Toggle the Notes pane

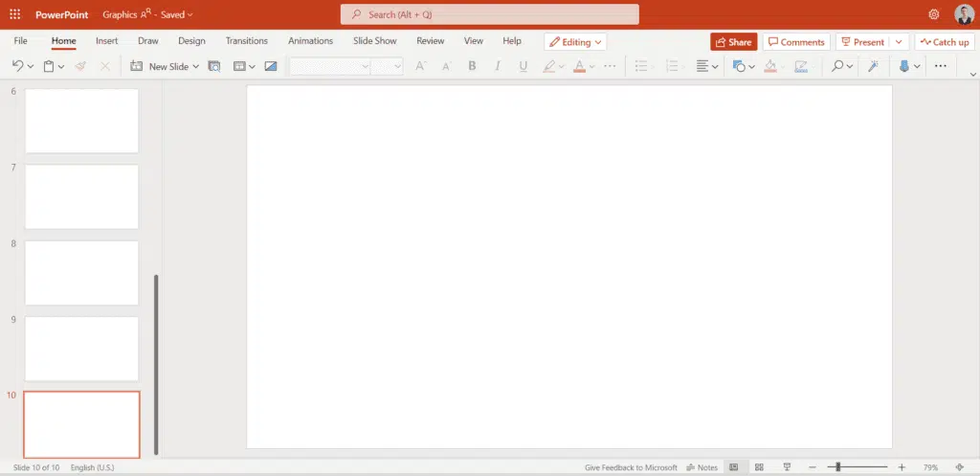click(x=702, y=467)
